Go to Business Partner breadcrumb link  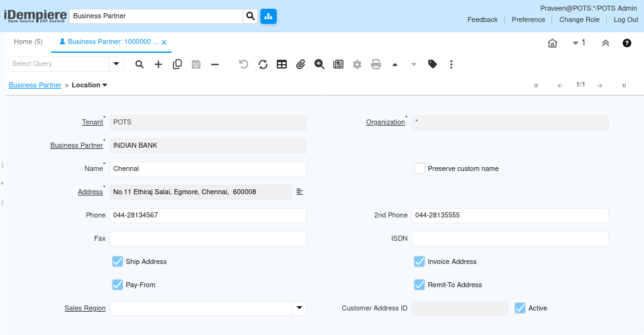point(35,85)
